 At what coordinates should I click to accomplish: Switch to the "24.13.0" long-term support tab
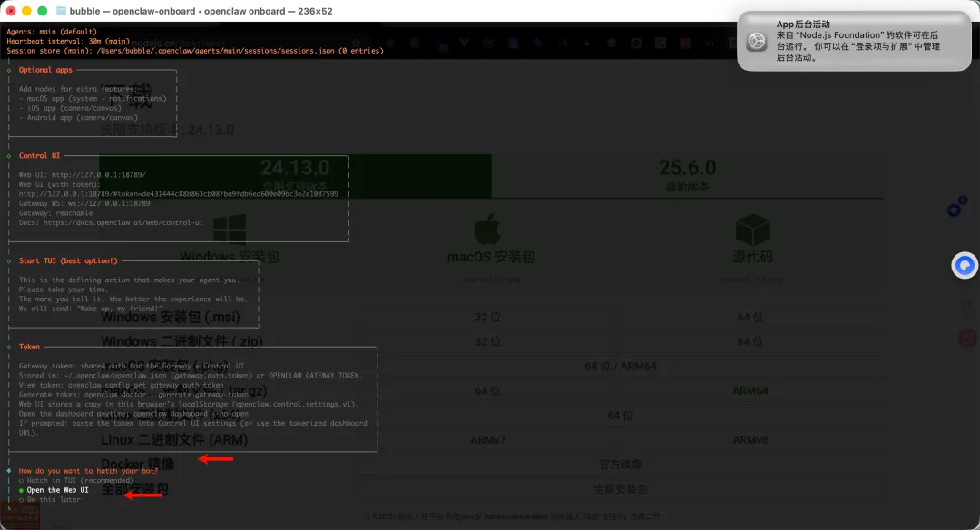click(295, 175)
